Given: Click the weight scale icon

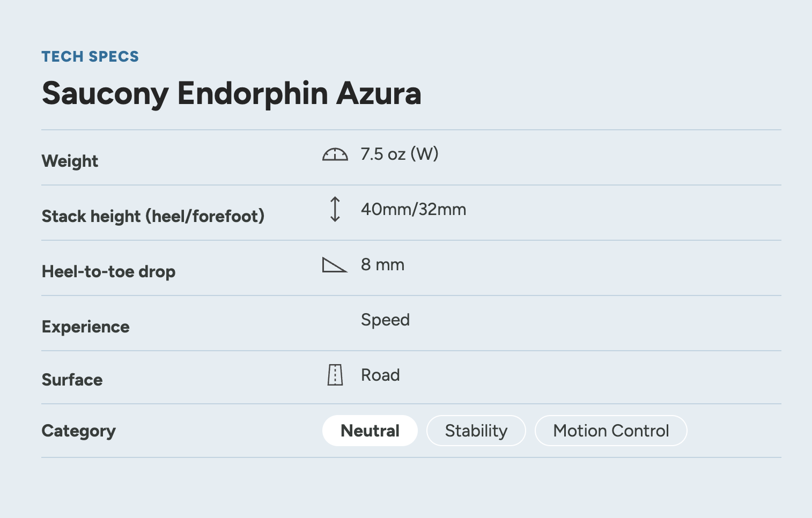Looking at the screenshot, I should pos(335,154).
